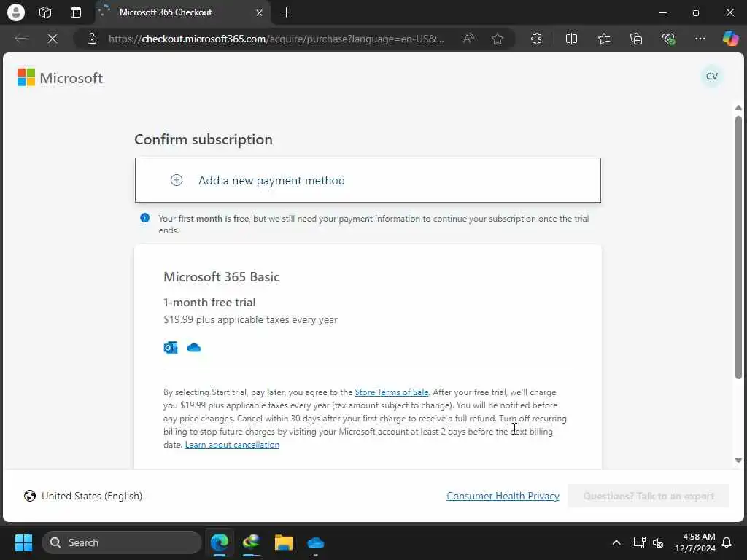The height and width of the screenshot is (560, 747).
Task: Show hidden system tray icons
Action: tap(616, 542)
